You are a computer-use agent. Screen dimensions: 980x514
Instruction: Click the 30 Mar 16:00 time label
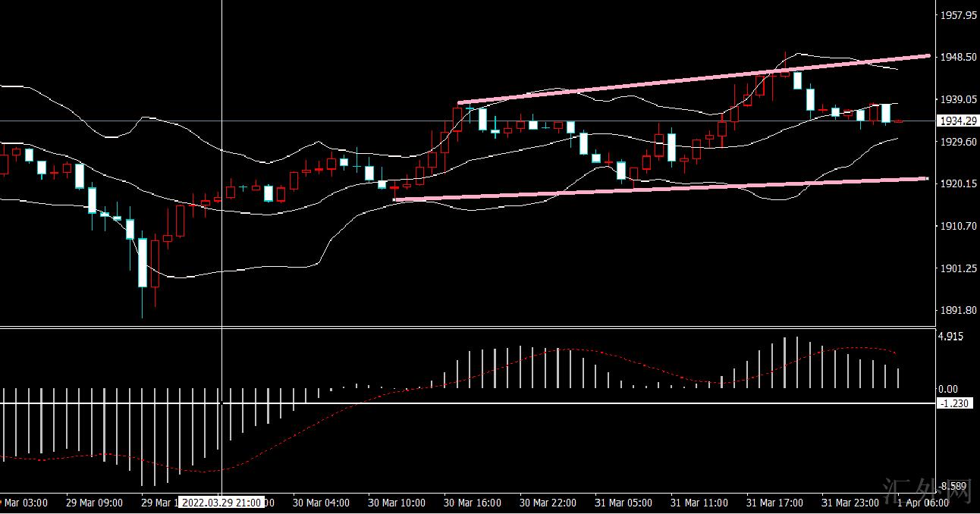coord(472,503)
